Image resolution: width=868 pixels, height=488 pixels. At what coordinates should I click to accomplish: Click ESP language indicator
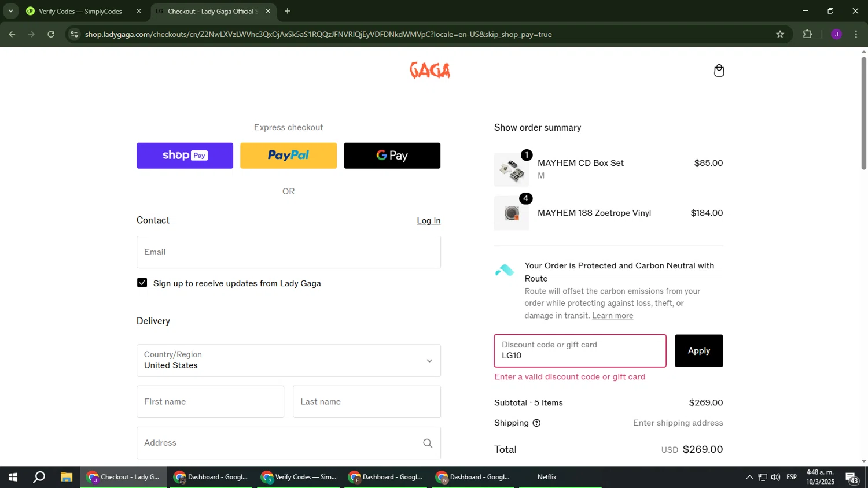click(792, 477)
